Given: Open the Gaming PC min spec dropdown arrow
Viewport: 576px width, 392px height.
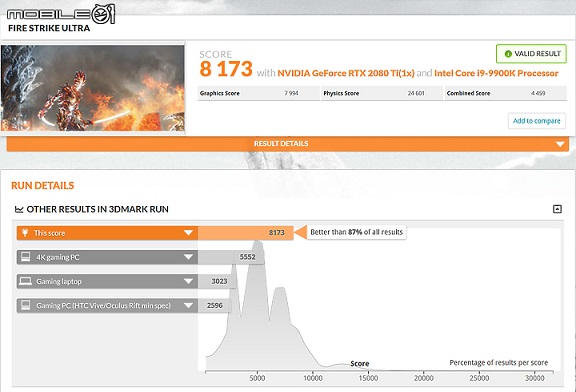Looking at the screenshot, I should (188, 305).
